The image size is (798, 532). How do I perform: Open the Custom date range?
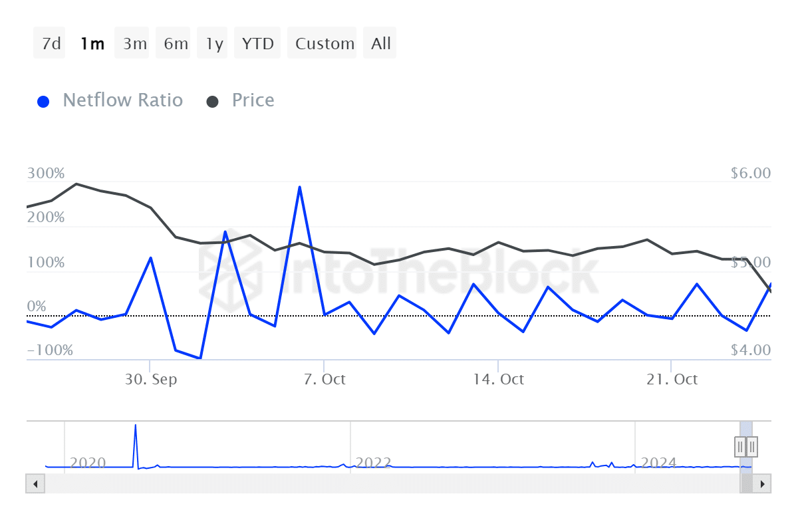click(325, 44)
